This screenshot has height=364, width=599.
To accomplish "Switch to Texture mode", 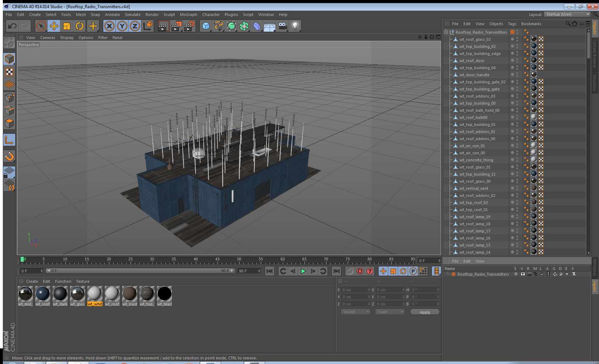I will [x=9, y=72].
